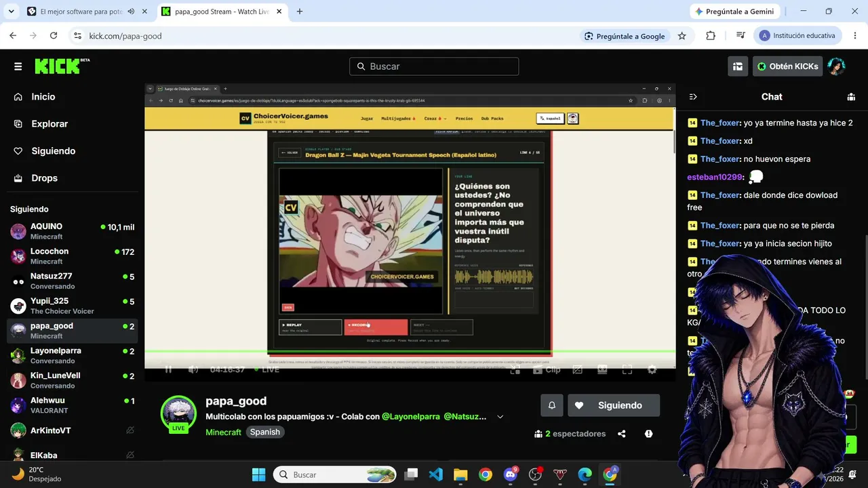Reload the current page
This screenshot has width=868, height=488.
coord(54,36)
